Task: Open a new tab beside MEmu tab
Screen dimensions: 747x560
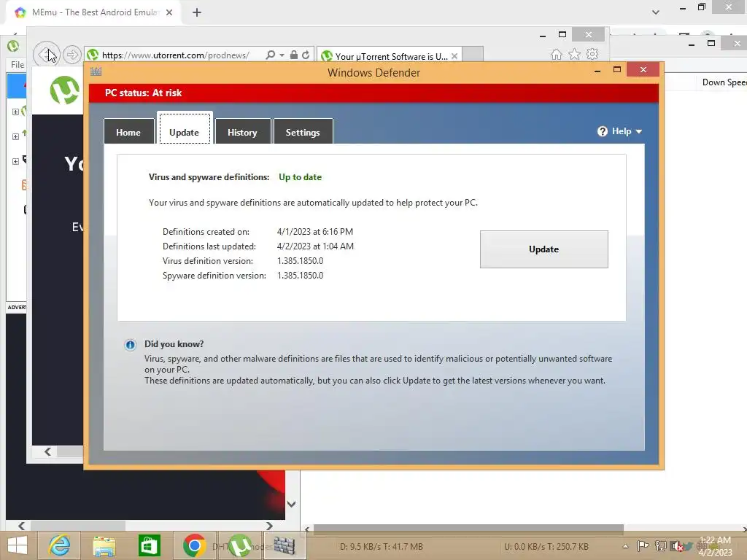Action: point(197,12)
